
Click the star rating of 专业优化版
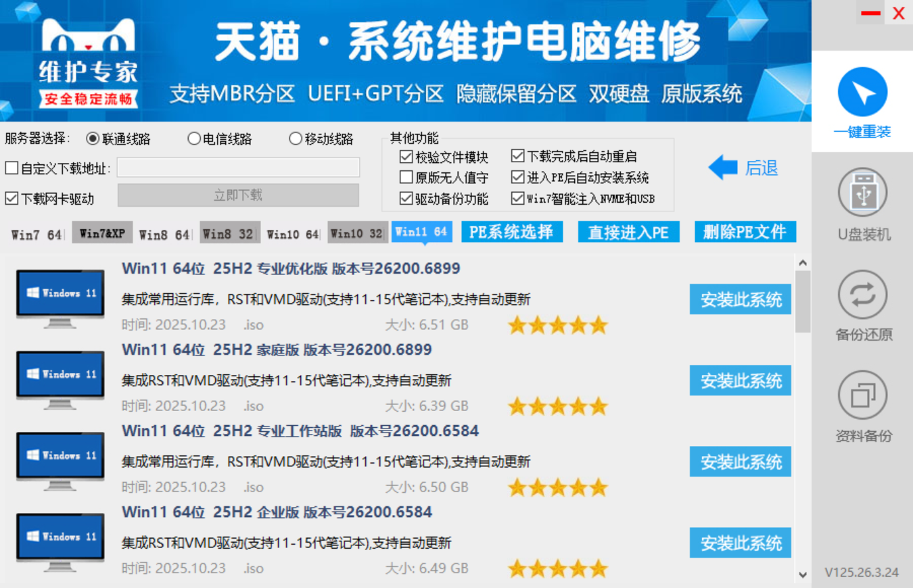[x=558, y=326]
